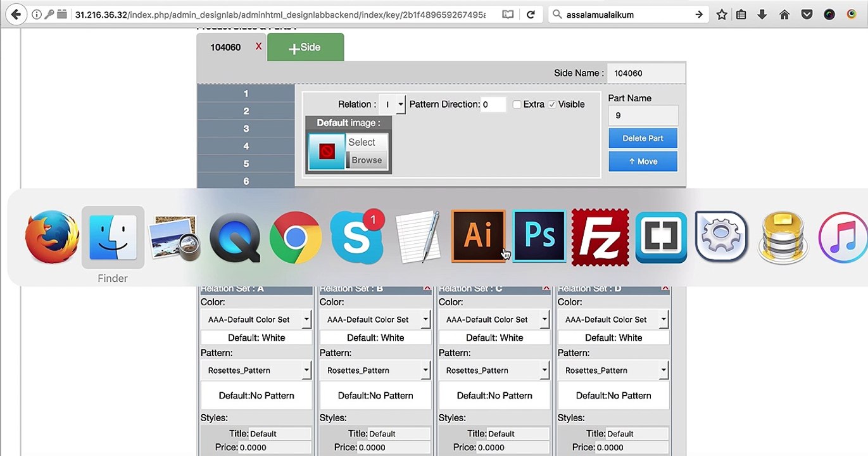The image size is (868, 456).
Task: Click the Delete Part button
Action: 643,138
